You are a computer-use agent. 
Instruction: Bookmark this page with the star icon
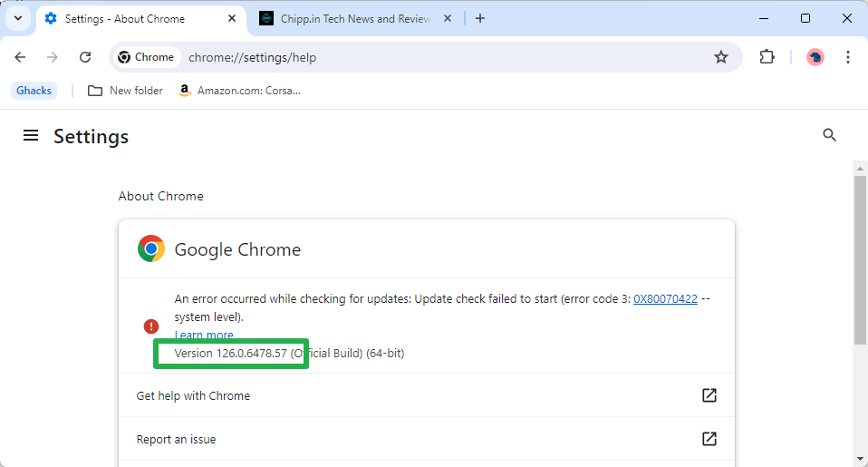[x=720, y=57]
